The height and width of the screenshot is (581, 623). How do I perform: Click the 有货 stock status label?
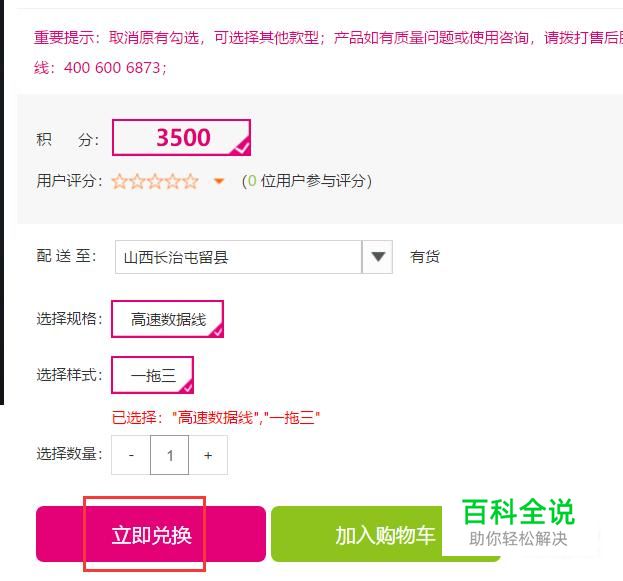point(425,257)
